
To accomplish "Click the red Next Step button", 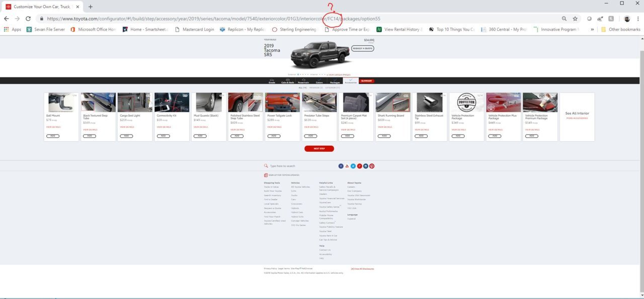I will pos(319,149).
